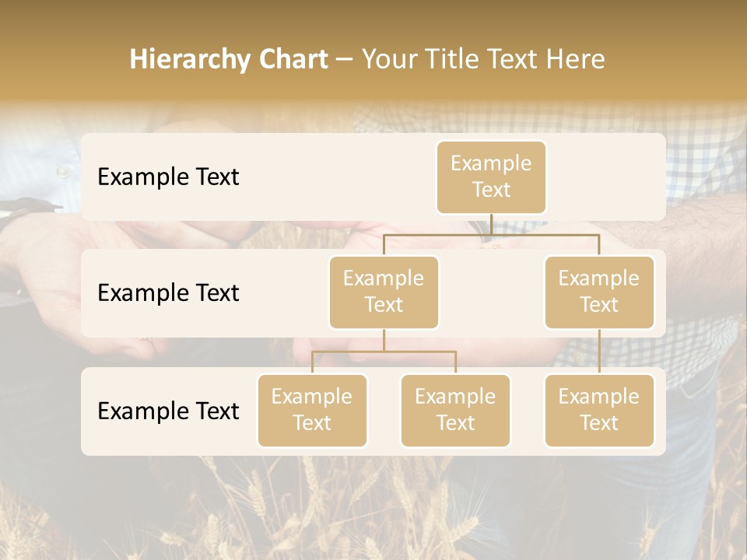Click the rightmost box in the bottom level
This screenshot has height=560, width=747.
click(x=599, y=411)
